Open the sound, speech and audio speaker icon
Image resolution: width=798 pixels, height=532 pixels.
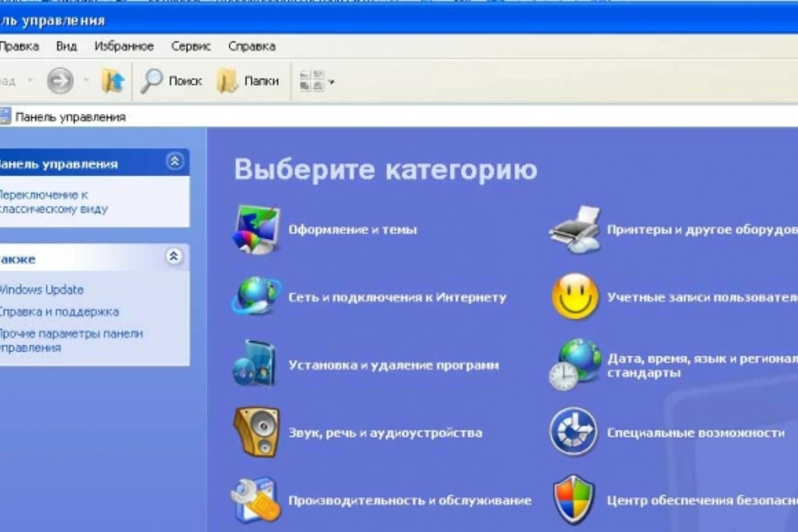(x=255, y=432)
